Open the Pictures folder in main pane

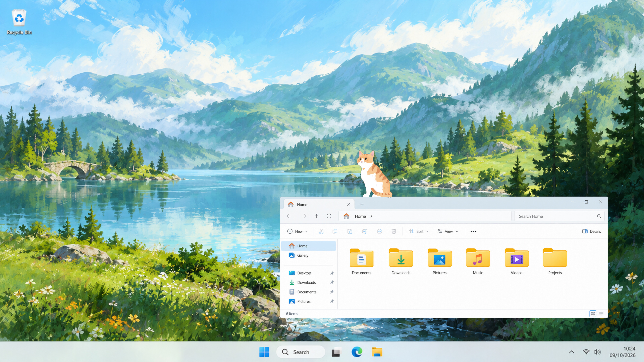[440, 261]
